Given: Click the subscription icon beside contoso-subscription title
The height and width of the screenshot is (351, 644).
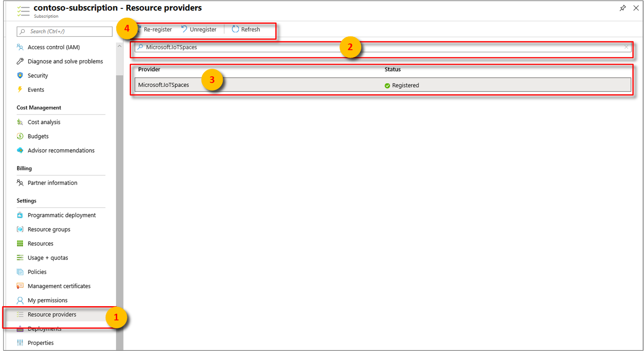Looking at the screenshot, I should click(24, 11).
